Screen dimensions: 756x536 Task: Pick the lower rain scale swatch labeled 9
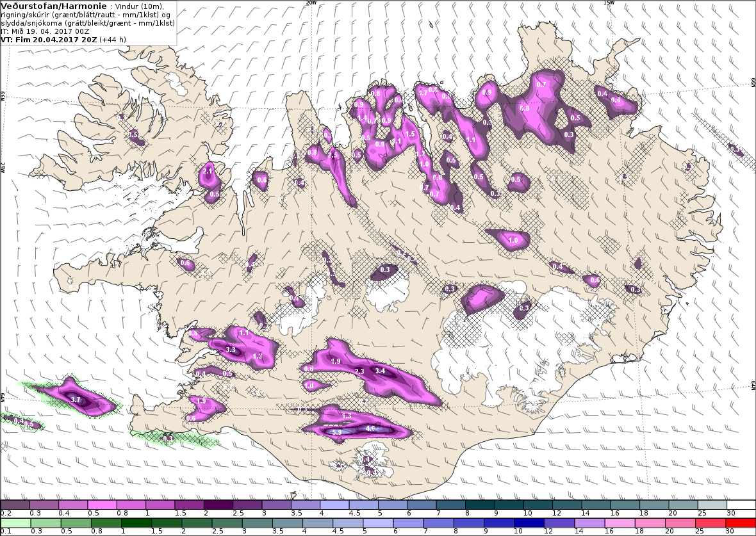click(x=498, y=523)
